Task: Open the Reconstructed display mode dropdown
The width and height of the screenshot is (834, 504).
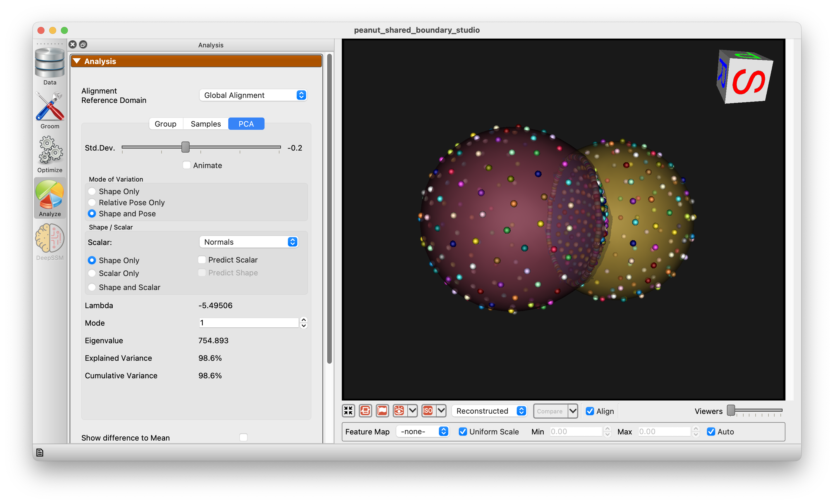Action: point(489,411)
